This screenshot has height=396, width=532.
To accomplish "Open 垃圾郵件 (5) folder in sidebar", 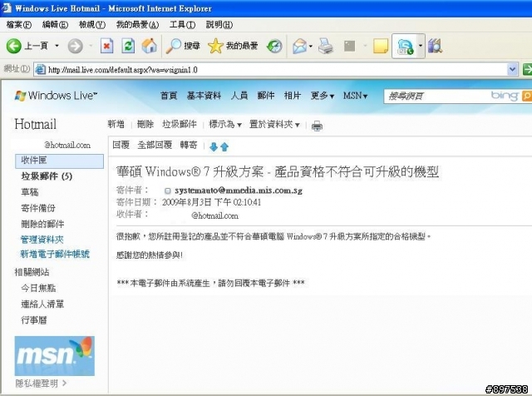I will tap(47, 176).
